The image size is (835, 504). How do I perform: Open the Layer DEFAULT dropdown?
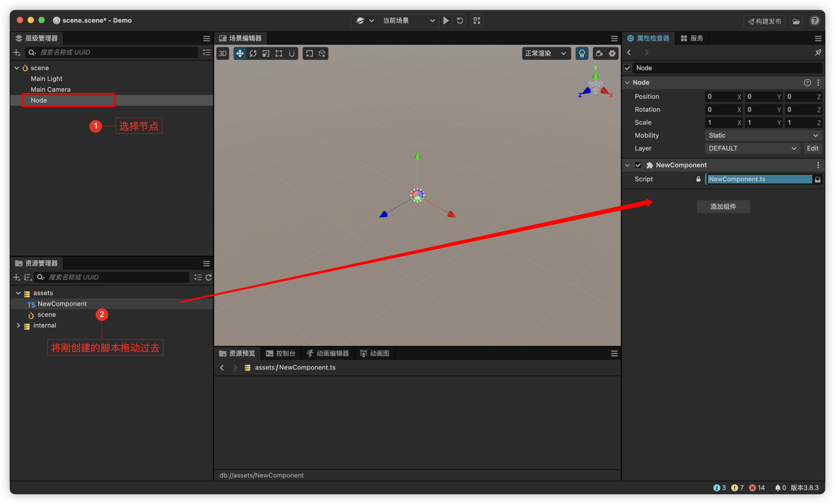click(x=752, y=148)
